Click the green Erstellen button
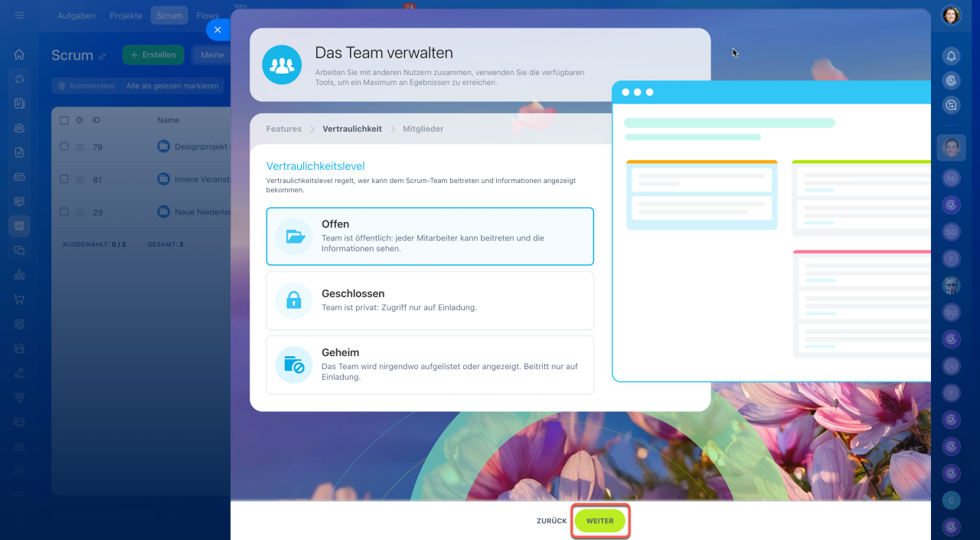The image size is (980, 540). 153,55
